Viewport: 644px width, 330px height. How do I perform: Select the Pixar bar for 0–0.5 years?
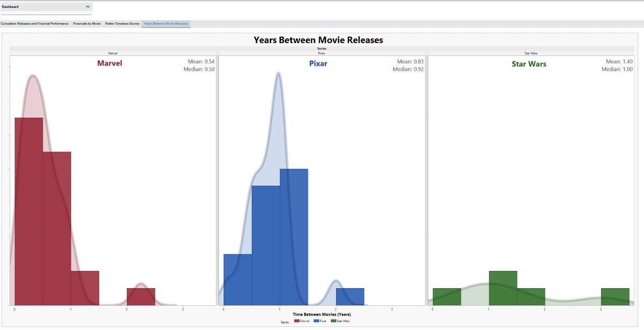pos(238,279)
